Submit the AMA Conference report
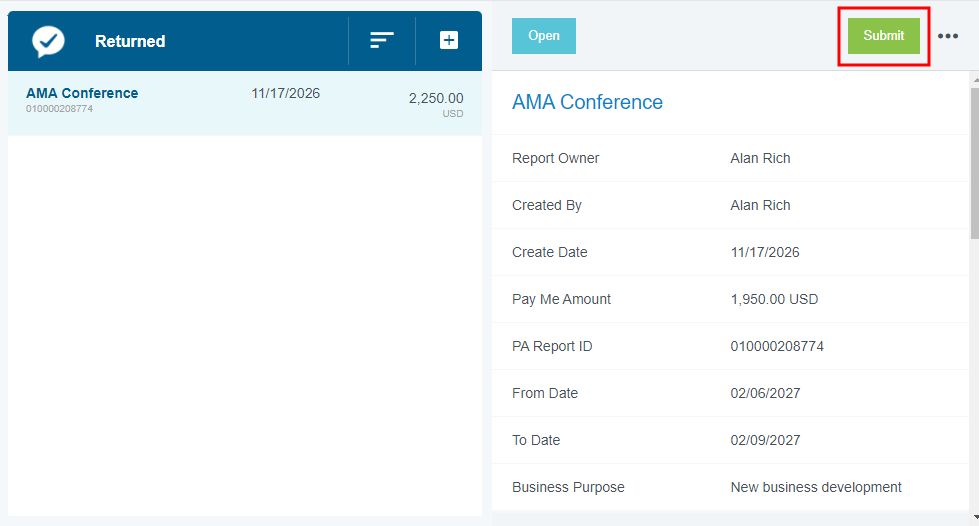 pyautogui.click(x=883, y=36)
